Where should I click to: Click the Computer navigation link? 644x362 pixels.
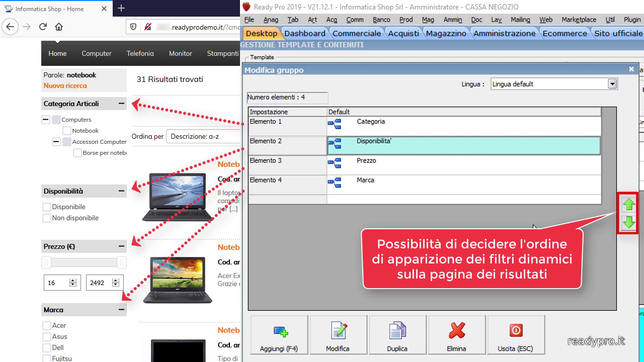[x=97, y=53]
